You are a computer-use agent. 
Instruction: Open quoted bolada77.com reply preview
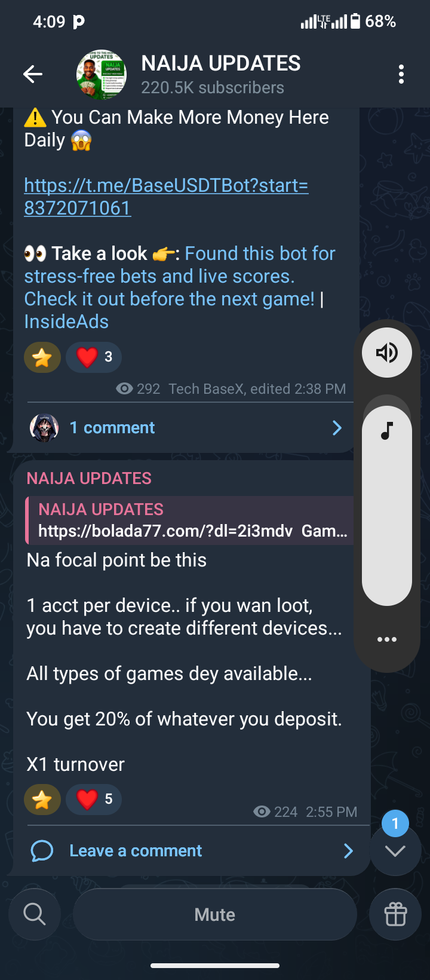191,520
